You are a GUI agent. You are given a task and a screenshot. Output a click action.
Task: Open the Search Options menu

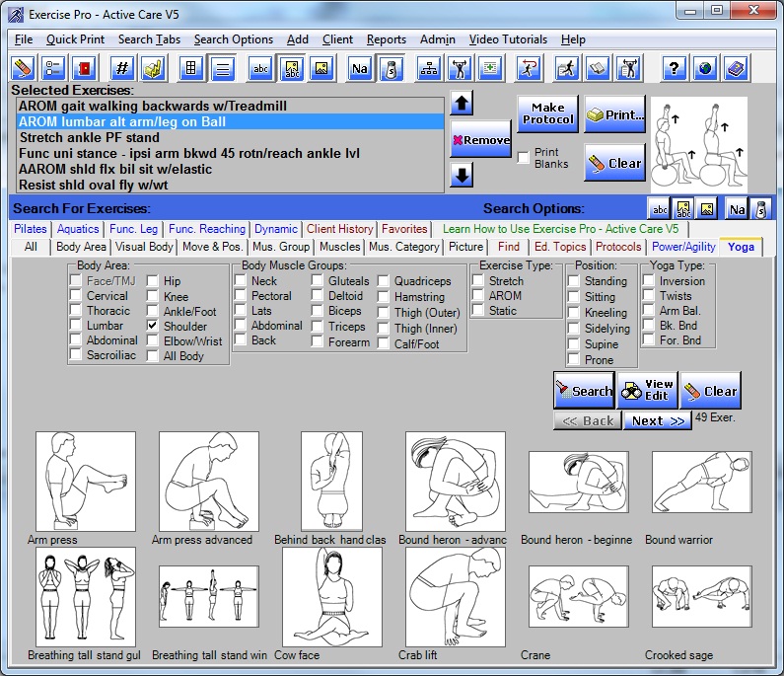pyautogui.click(x=234, y=39)
